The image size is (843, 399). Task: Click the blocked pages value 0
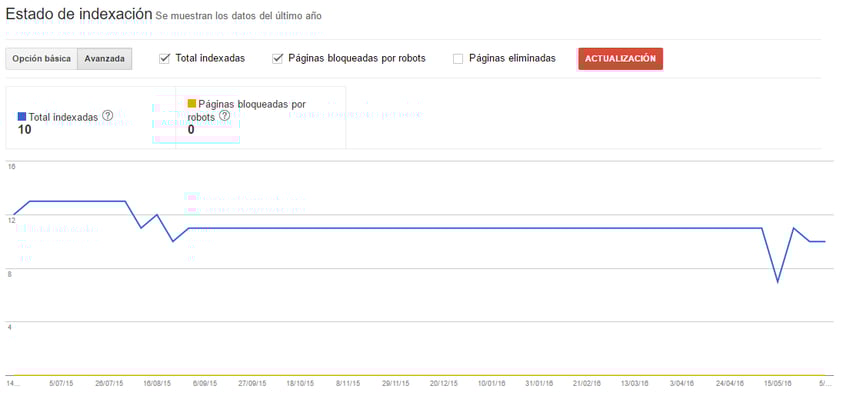pos(191,130)
